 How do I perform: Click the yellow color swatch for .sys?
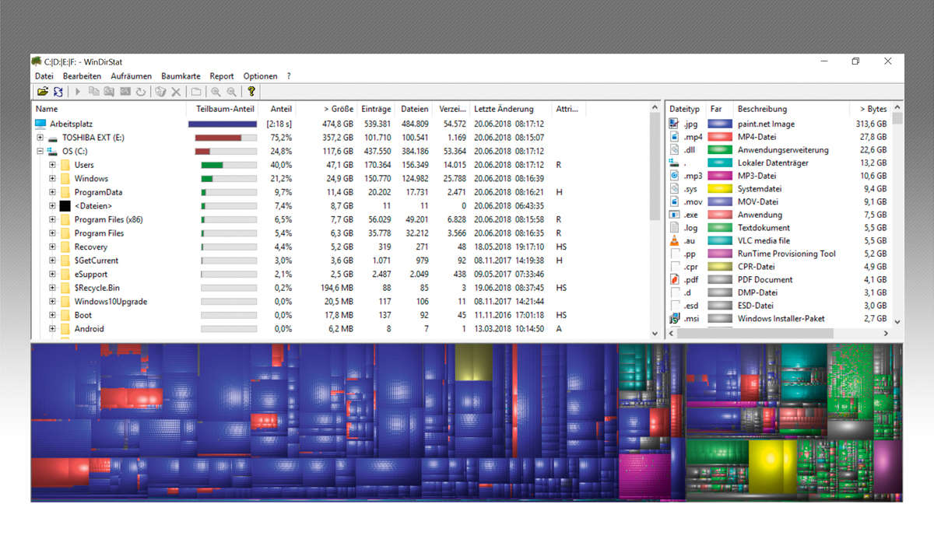(719, 189)
